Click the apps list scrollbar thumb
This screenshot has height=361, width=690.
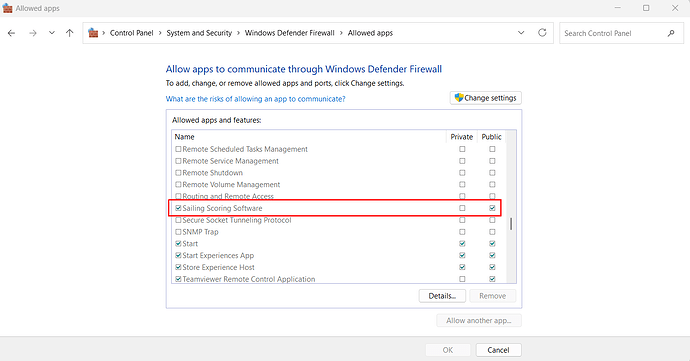pyautogui.click(x=511, y=224)
